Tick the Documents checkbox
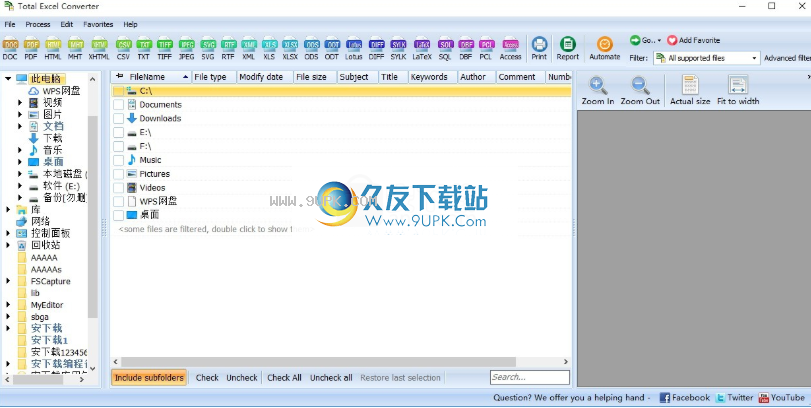This screenshot has width=811, height=408. tap(118, 105)
